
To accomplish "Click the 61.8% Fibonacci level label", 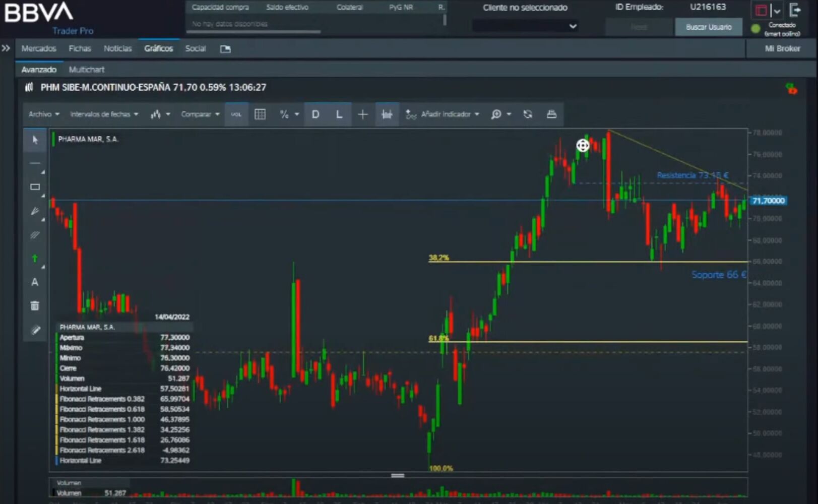I will click(x=438, y=338).
